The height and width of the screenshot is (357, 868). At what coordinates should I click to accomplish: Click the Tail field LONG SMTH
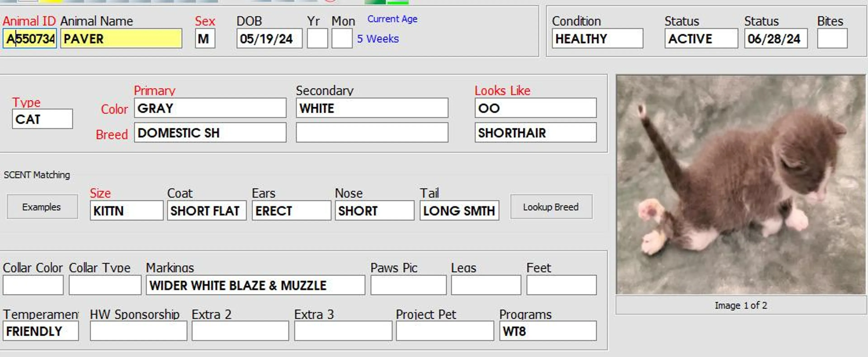pyautogui.click(x=459, y=211)
